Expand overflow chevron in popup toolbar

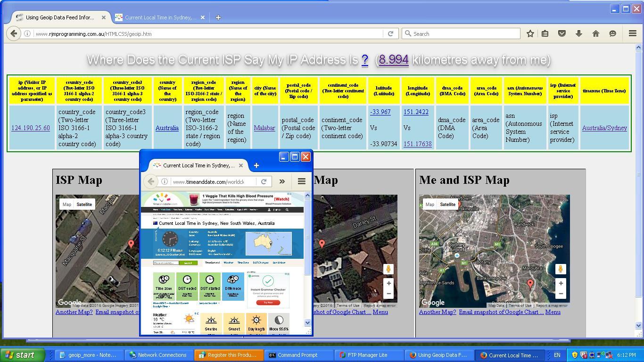click(x=282, y=181)
